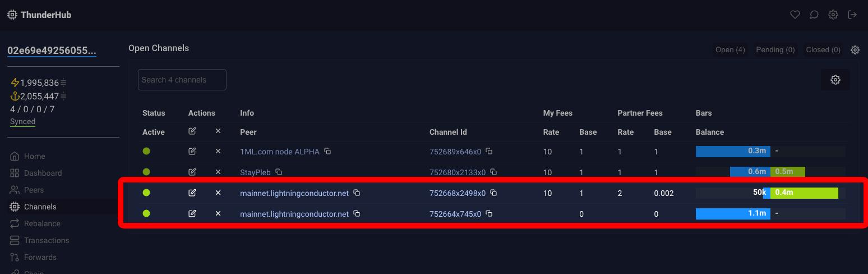Viewport: 868px width, 274px height.
Task: Select the Open (4) channels tab
Action: [x=730, y=50]
